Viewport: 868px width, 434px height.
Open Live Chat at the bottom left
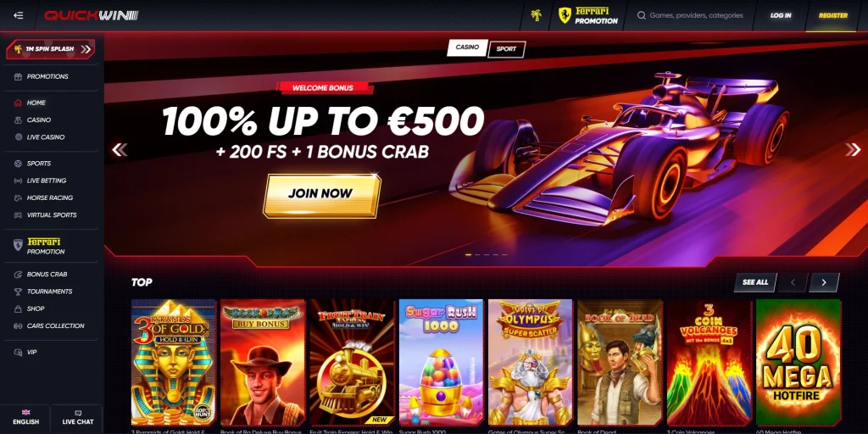point(77,418)
